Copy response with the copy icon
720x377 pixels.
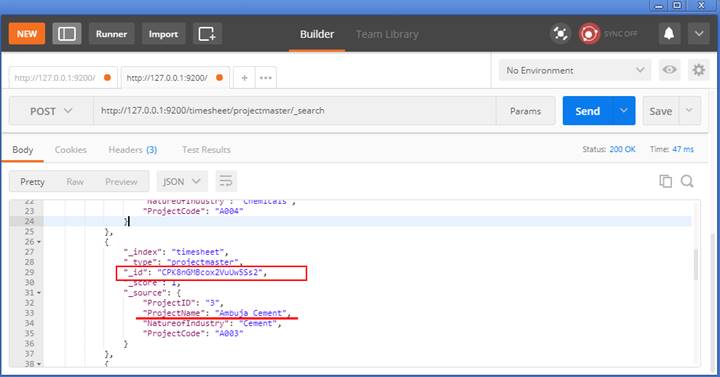point(665,181)
